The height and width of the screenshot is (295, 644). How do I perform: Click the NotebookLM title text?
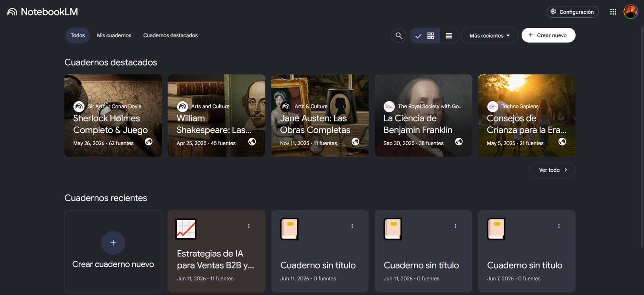(49, 12)
